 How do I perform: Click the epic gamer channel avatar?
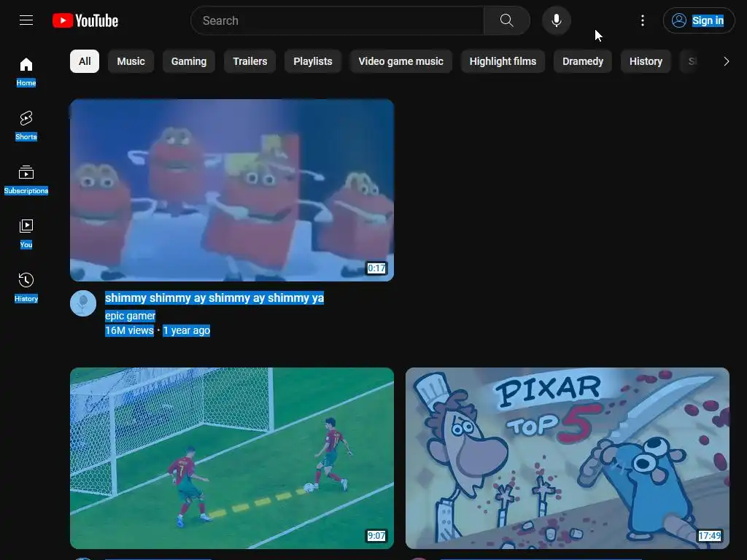click(x=83, y=303)
